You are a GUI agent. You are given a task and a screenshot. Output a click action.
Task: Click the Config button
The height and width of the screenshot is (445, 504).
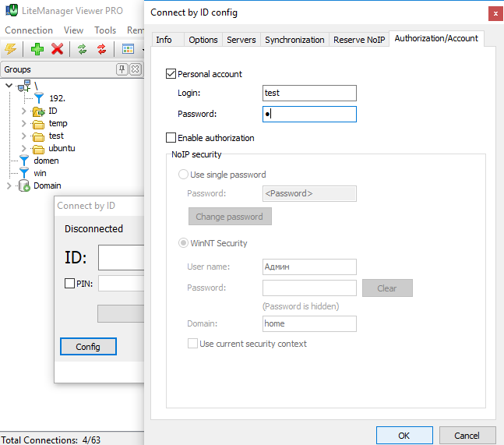click(88, 346)
